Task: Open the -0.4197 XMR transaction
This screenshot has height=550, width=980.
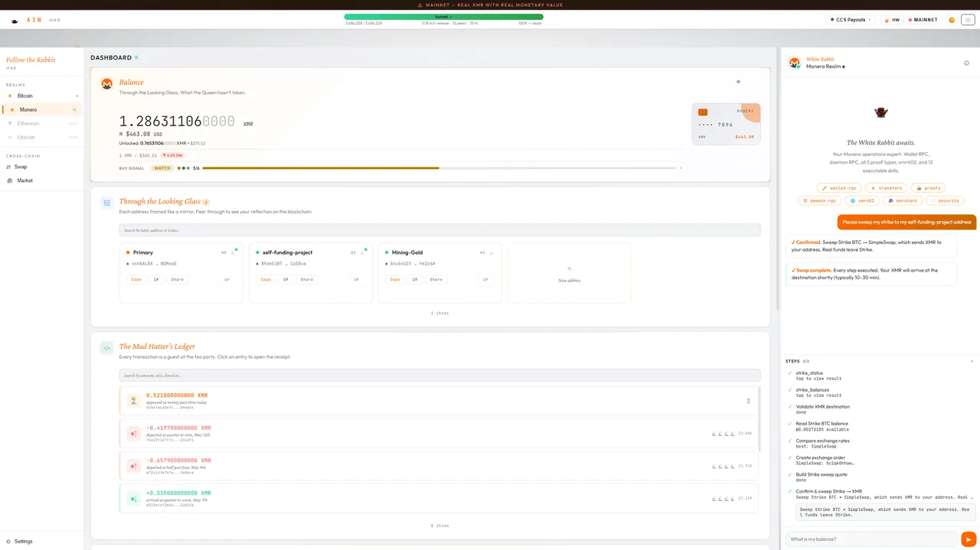Action: (x=439, y=433)
